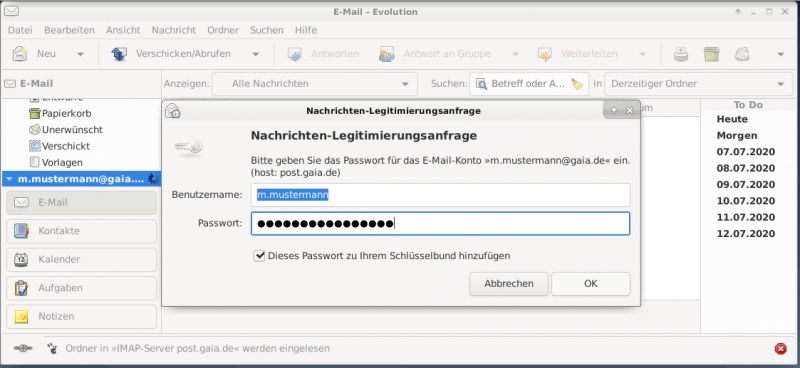Viewport: 800px width, 368px height.
Task: Click the archive box icon in the toolbar
Action: click(x=711, y=54)
